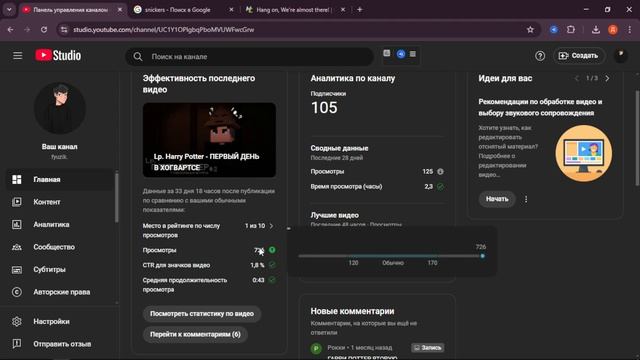Open the tab search dropdown arrow
Viewport: 640px width, 360px height.
coord(9,9)
